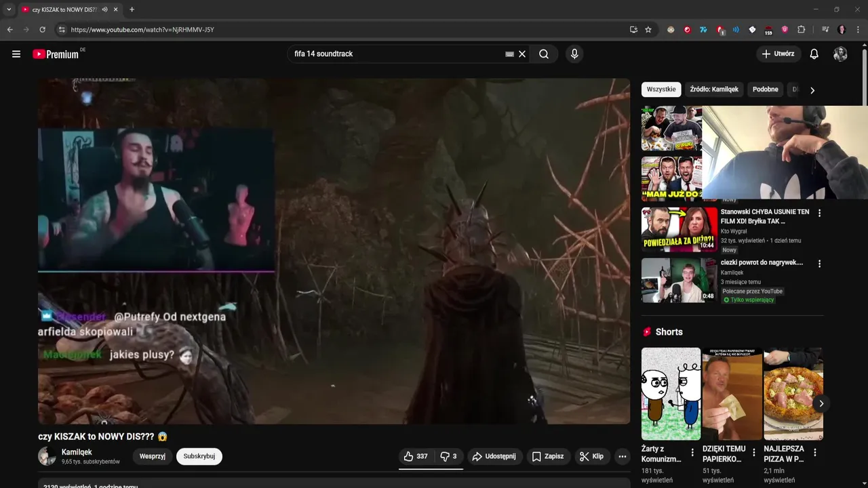Open the YouTube account avatar menu
Image resolution: width=868 pixels, height=488 pixels.
coord(840,54)
